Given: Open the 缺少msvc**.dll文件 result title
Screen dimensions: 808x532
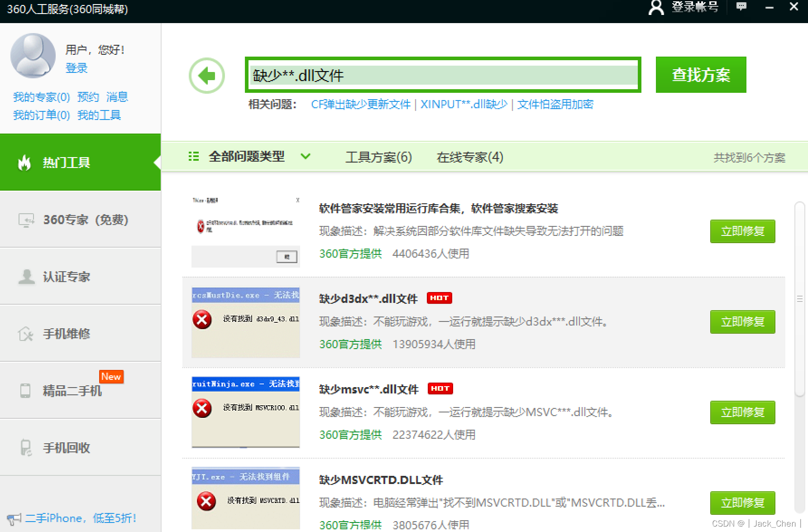Looking at the screenshot, I should point(369,389).
